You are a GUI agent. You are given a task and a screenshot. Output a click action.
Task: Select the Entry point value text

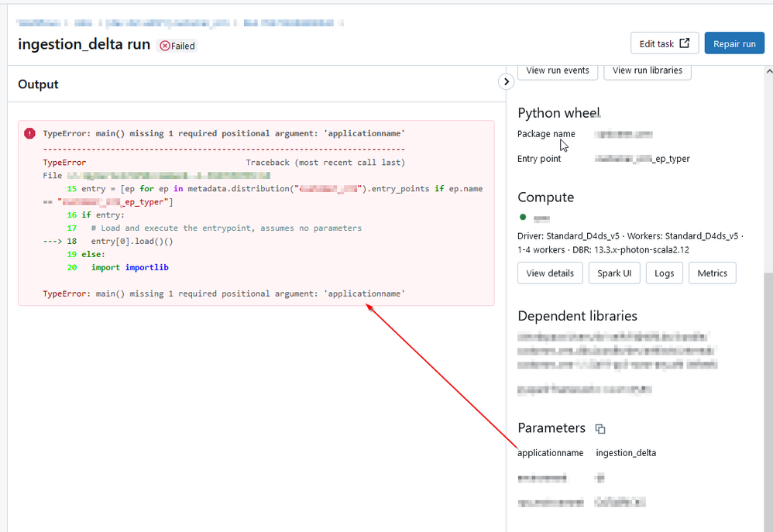coord(642,159)
